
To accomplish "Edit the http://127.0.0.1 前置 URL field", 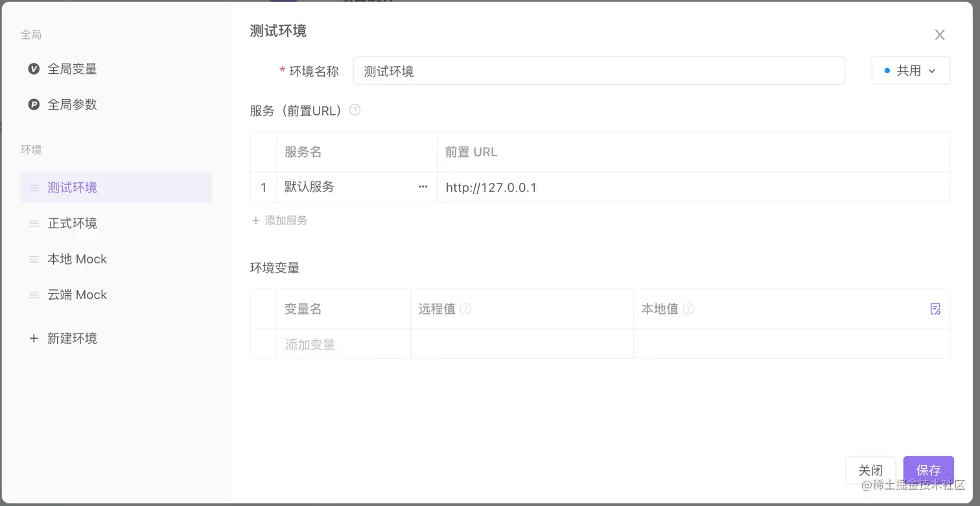I will point(694,187).
